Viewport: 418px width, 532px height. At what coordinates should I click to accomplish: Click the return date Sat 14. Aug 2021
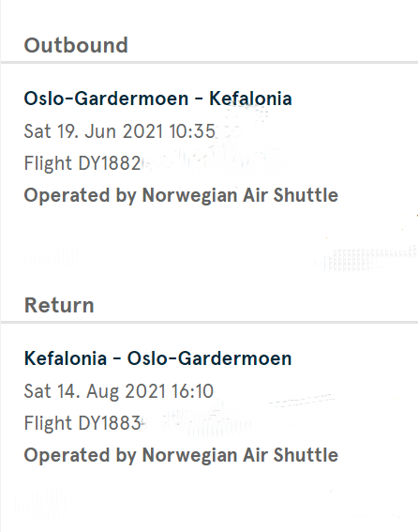click(x=95, y=391)
